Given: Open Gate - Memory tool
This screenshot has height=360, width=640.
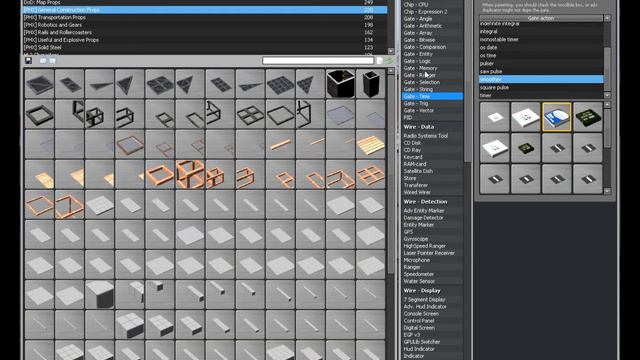Looking at the screenshot, I should 432,68.
